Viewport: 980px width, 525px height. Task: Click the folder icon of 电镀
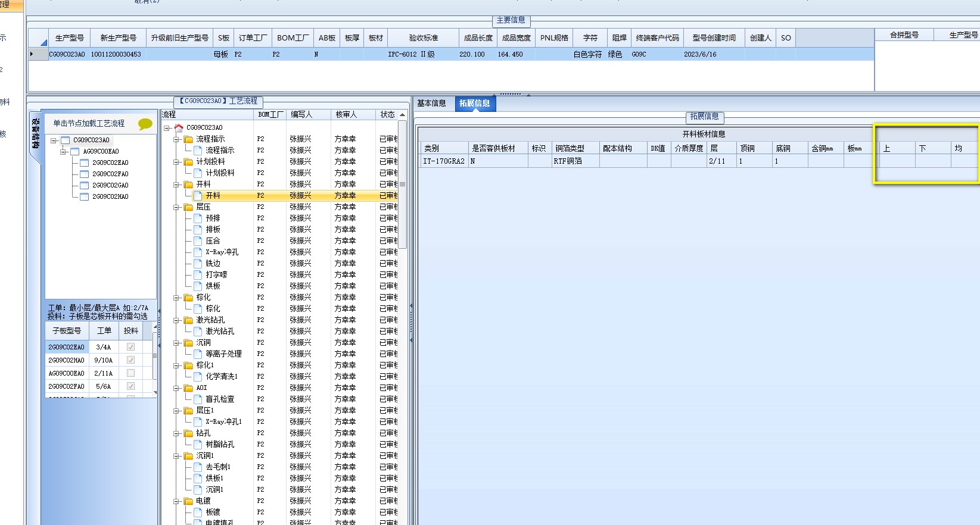[188, 501]
